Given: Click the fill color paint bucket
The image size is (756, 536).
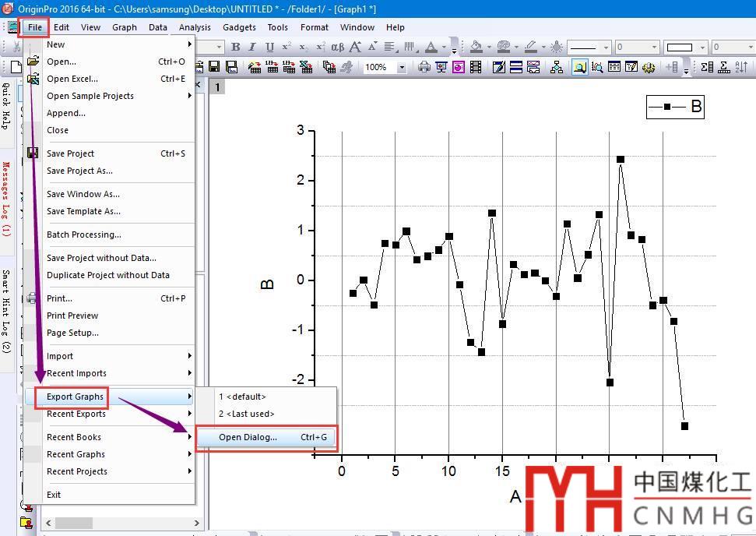Looking at the screenshot, I should (476, 48).
